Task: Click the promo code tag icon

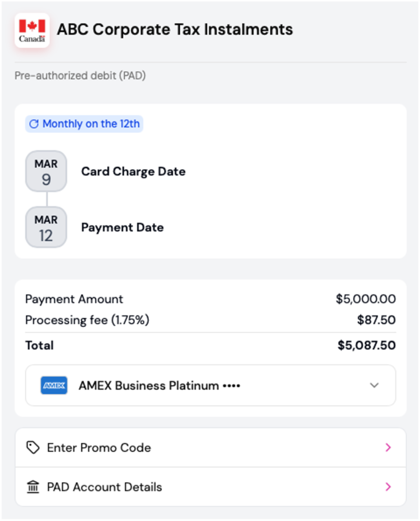Action: 33,448
